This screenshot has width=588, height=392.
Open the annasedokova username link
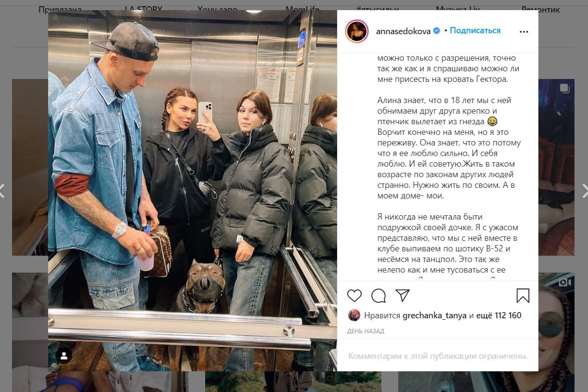coord(404,31)
